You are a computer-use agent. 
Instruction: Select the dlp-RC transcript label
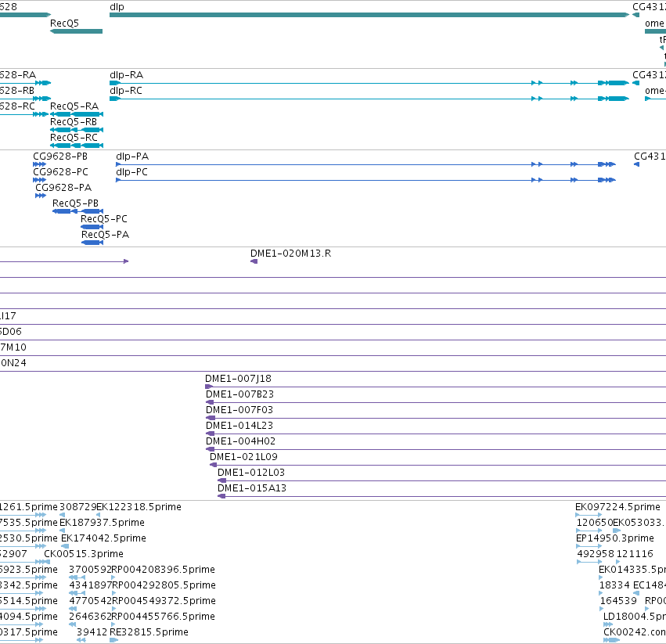pos(126,91)
